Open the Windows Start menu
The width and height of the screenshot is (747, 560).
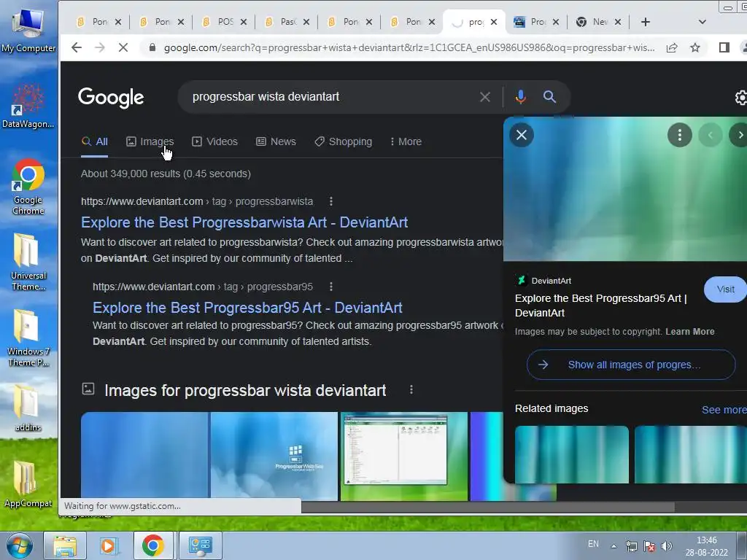click(19, 545)
